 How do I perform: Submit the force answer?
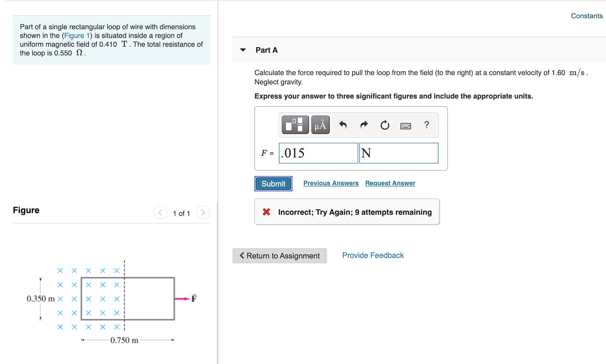coord(273,183)
